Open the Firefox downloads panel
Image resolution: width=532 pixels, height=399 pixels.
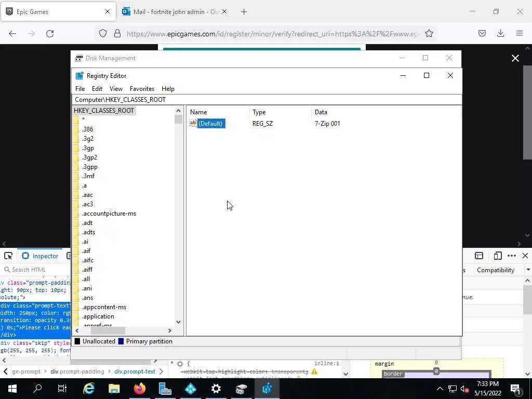point(500,33)
